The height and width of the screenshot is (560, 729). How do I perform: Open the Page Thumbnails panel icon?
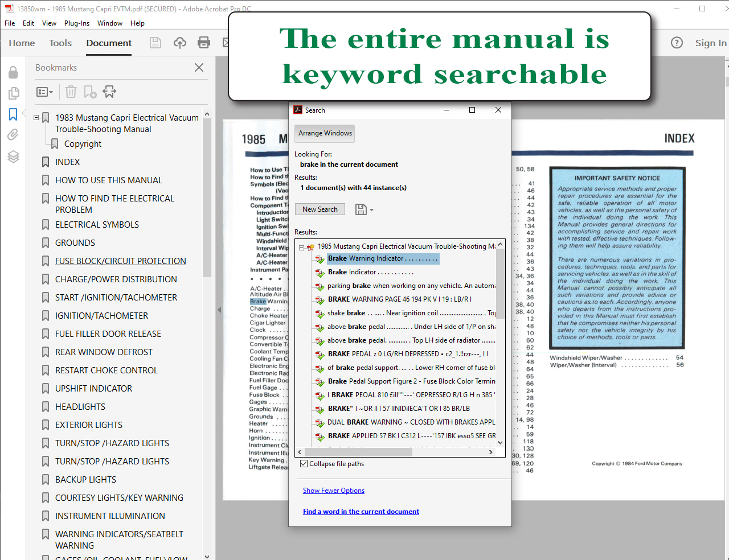13,93
